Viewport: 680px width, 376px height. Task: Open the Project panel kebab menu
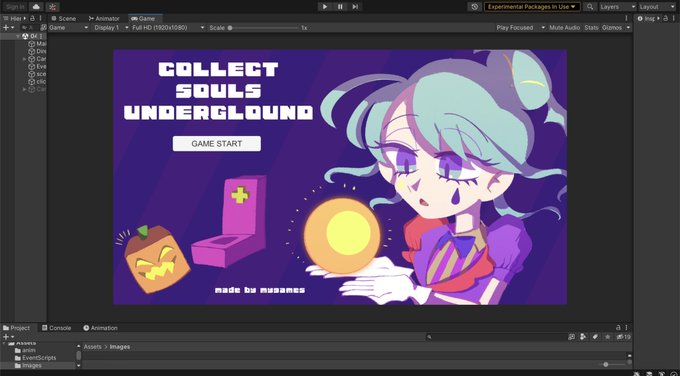click(627, 327)
